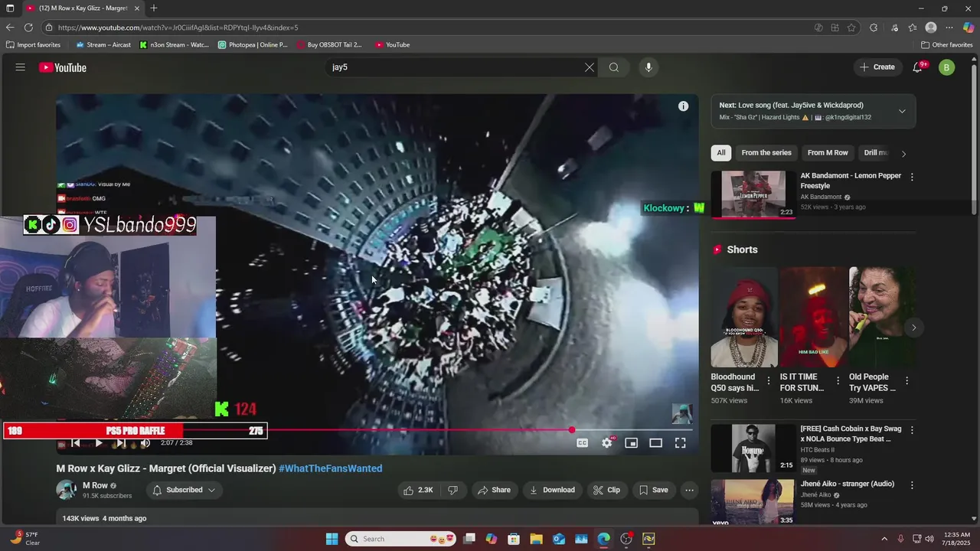Show next Shorts with arrow
Image resolution: width=980 pixels, height=551 pixels.
[x=913, y=328]
